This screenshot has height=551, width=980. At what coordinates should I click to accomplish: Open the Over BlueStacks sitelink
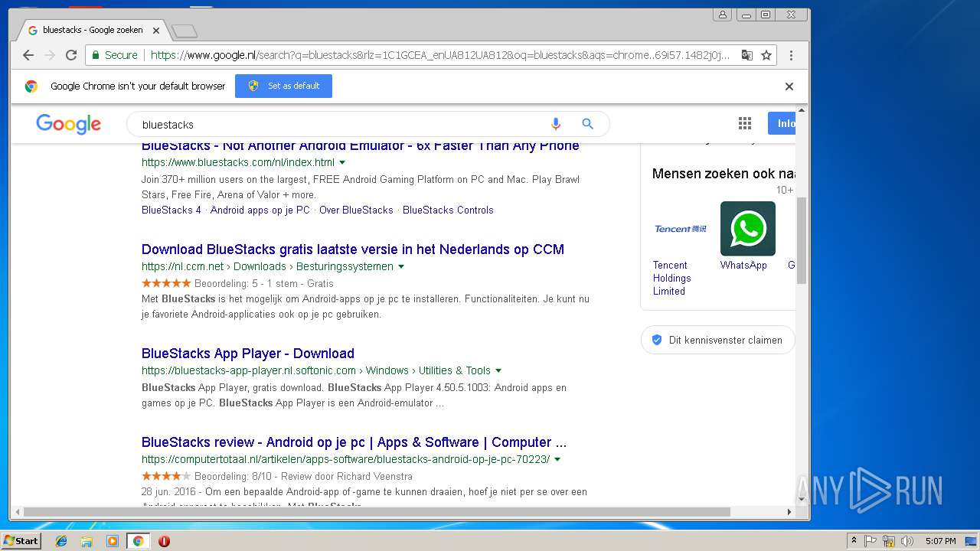click(x=356, y=210)
